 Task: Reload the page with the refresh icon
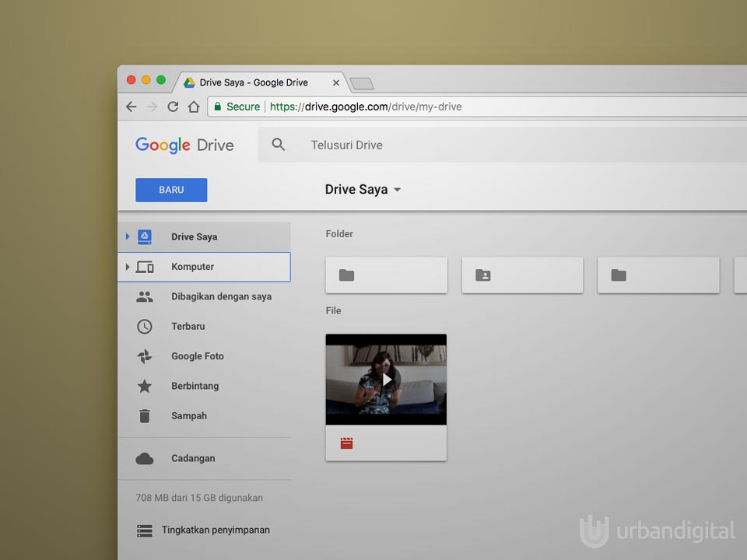(x=173, y=107)
